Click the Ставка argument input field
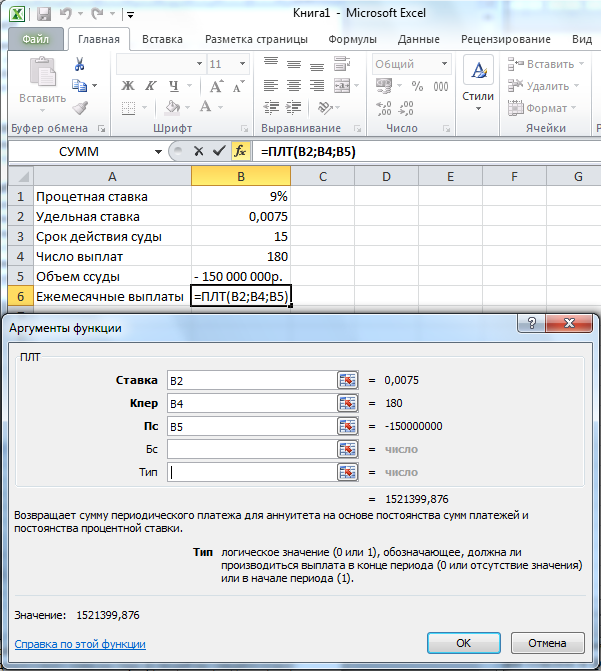 click(252, 380)
